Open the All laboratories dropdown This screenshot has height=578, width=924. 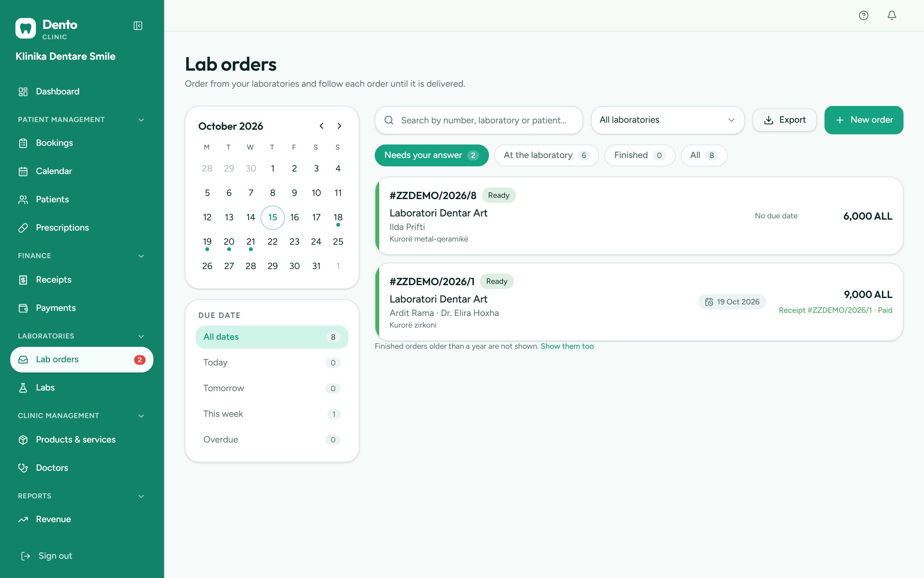coord(667,120)
